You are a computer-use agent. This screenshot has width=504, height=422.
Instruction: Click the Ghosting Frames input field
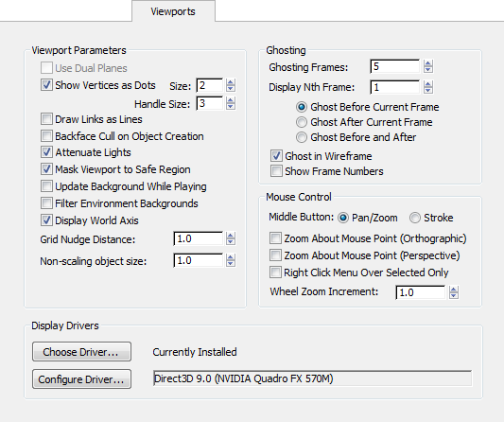coord(394,66)
